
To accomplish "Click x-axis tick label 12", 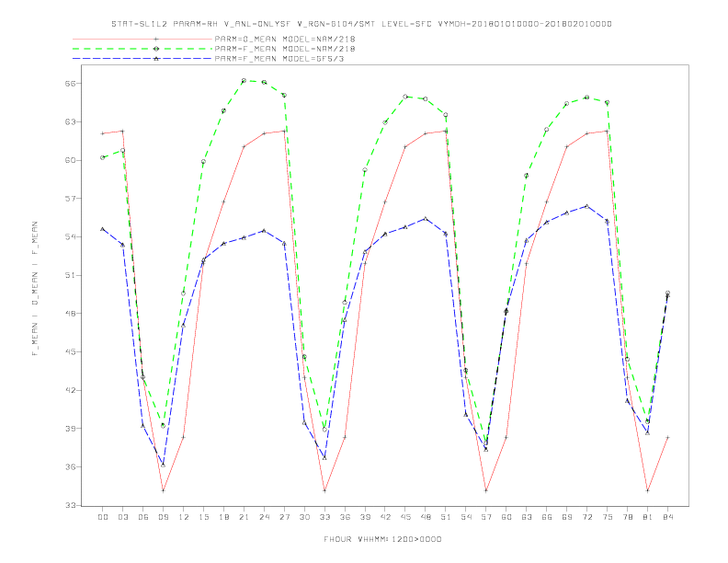I will [x=184, y=517].
